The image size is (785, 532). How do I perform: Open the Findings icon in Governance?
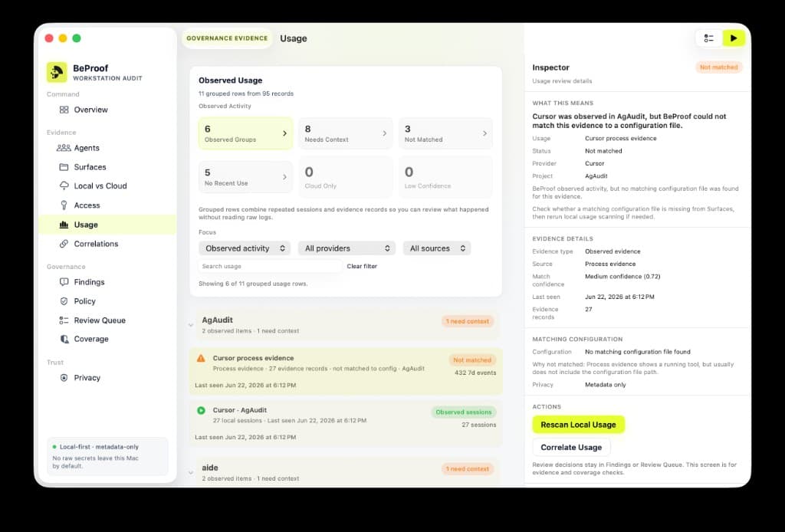[x=64, y=282]
